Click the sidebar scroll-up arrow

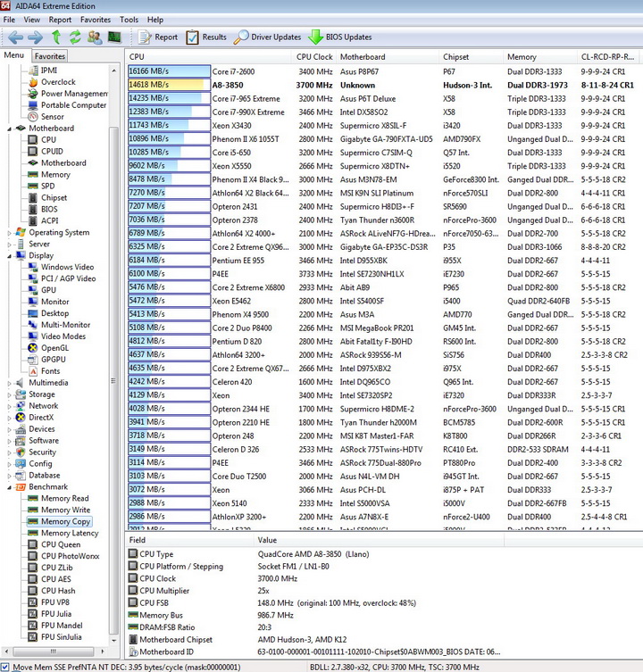(113, 71)
